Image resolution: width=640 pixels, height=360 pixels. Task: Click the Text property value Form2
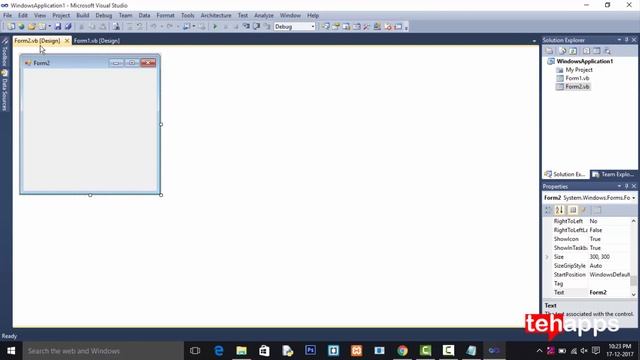pyautogui.click(x=598, y=293)
